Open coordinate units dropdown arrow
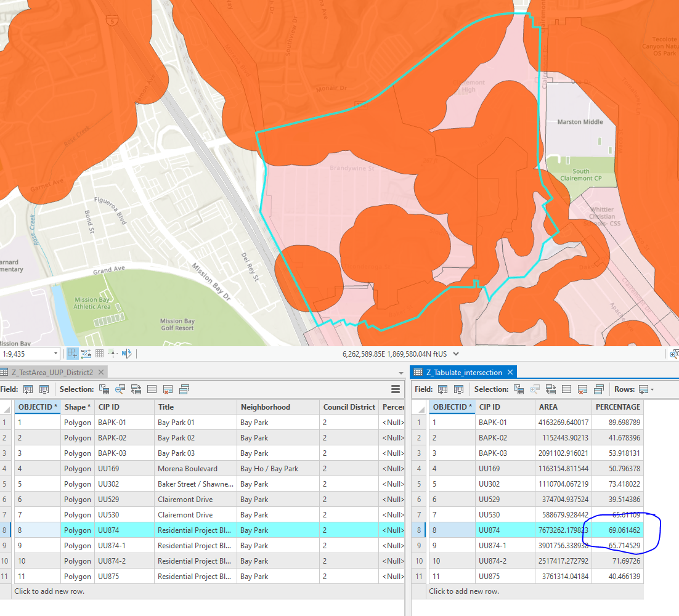Screen dimensions: 679x616 pyautogui.click(x=456, y=354)
